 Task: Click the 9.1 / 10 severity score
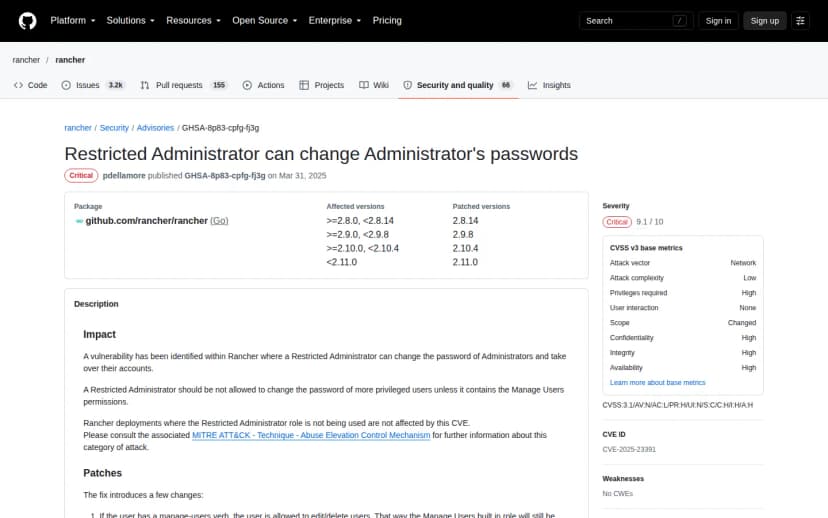coord(650,222)
